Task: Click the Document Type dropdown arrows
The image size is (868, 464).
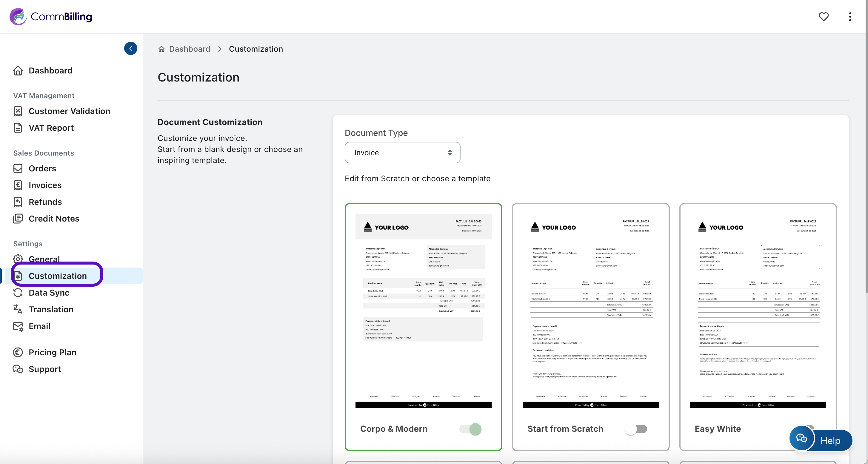Action: point(450,153)
